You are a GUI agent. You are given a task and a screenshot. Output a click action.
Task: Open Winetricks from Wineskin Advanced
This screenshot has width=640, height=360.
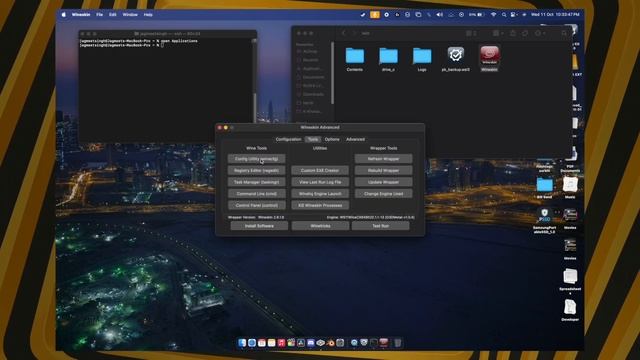click(320, 226)
